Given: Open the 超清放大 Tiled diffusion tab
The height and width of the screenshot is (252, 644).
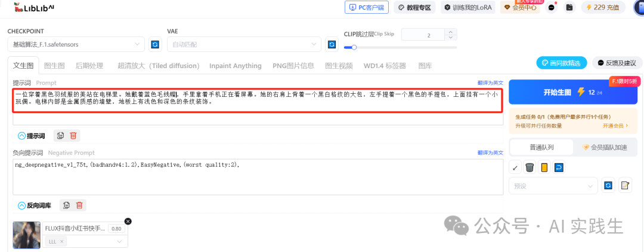Looking at the screenshot, I should click(x=158, y=65).
